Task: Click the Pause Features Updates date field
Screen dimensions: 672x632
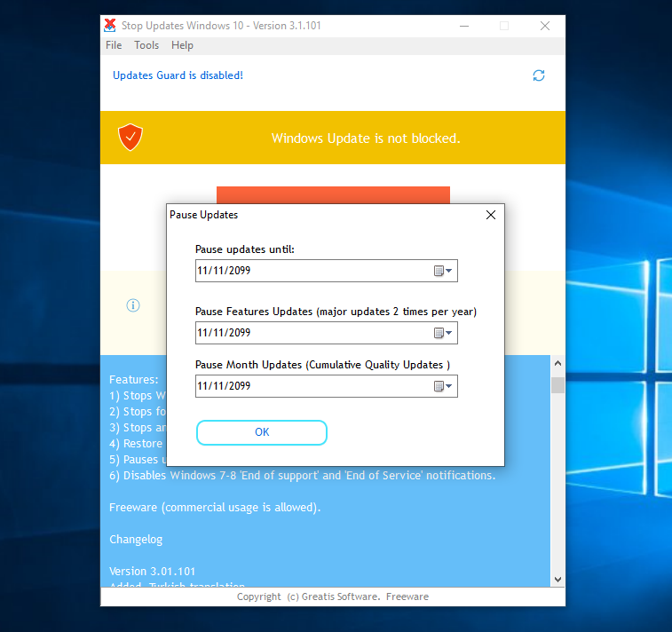Action: click(x=326, y=333)
